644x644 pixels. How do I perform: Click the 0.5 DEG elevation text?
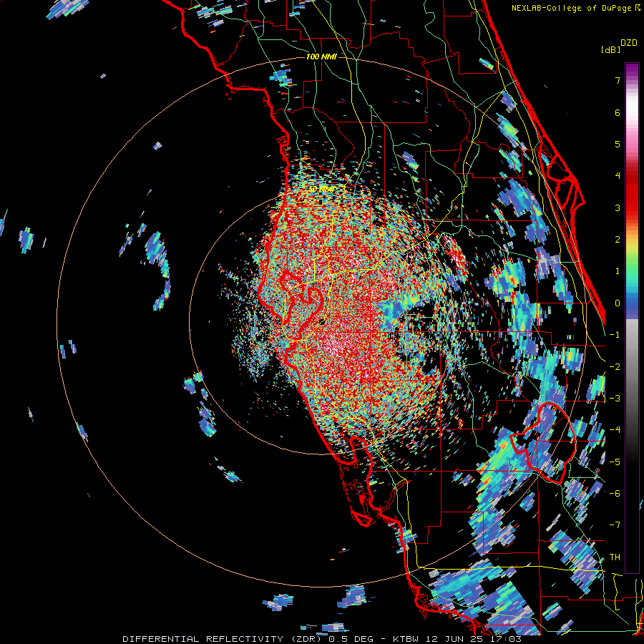pos(351,639)
